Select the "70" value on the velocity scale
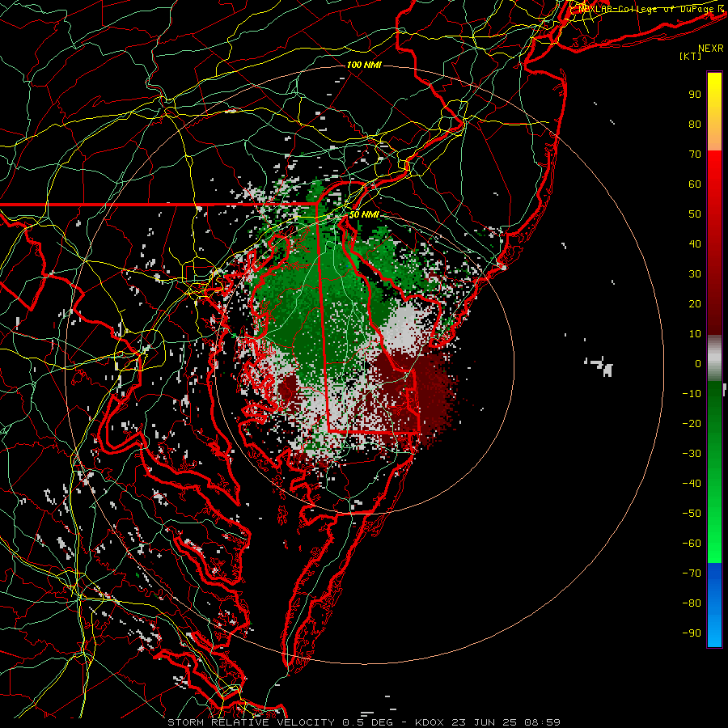 click(695, 154)
